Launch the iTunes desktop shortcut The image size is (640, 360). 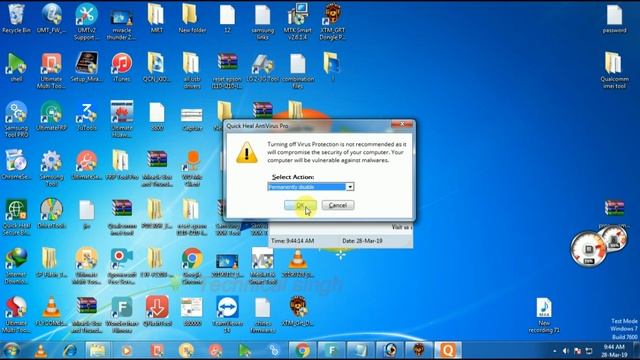click(x=122, y=67)
